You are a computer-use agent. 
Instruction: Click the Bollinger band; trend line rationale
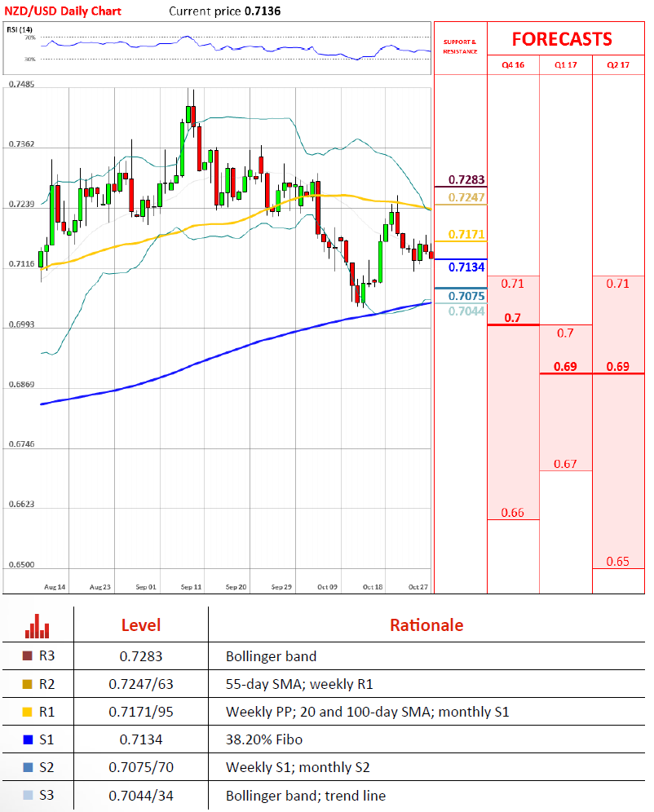tap(306, 796)
